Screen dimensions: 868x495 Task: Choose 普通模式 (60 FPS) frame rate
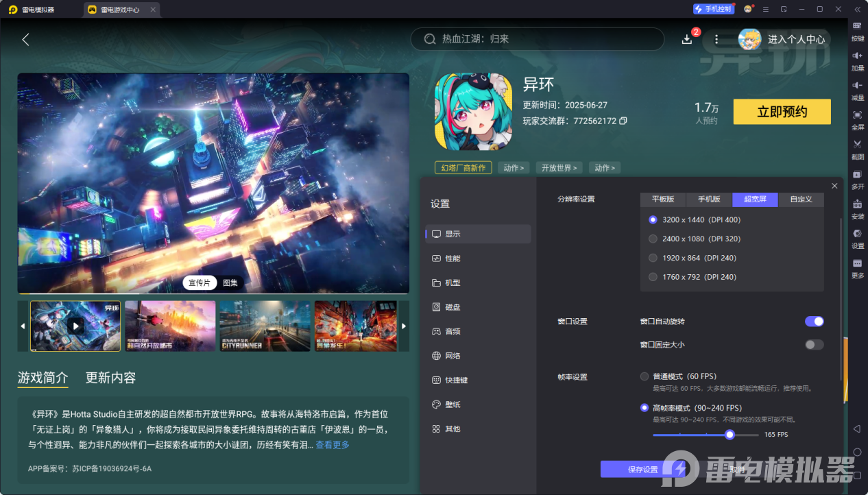[x=644, y=376]
